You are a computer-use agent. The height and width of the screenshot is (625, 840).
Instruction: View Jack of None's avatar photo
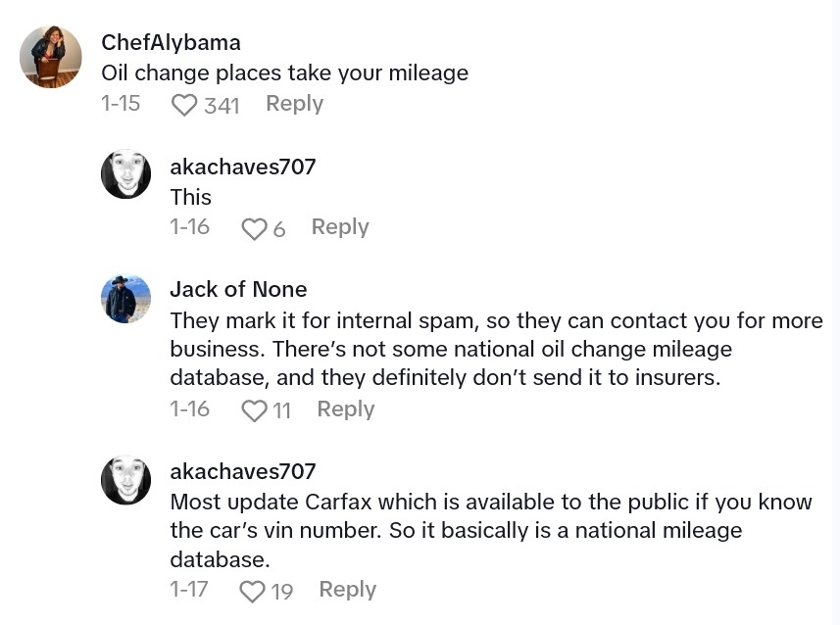(x=125, y=298)
